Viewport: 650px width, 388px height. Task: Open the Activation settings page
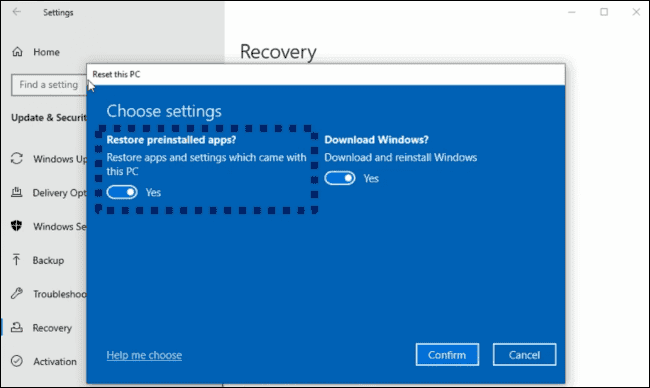pyautogui.click(x=55, y=361)
